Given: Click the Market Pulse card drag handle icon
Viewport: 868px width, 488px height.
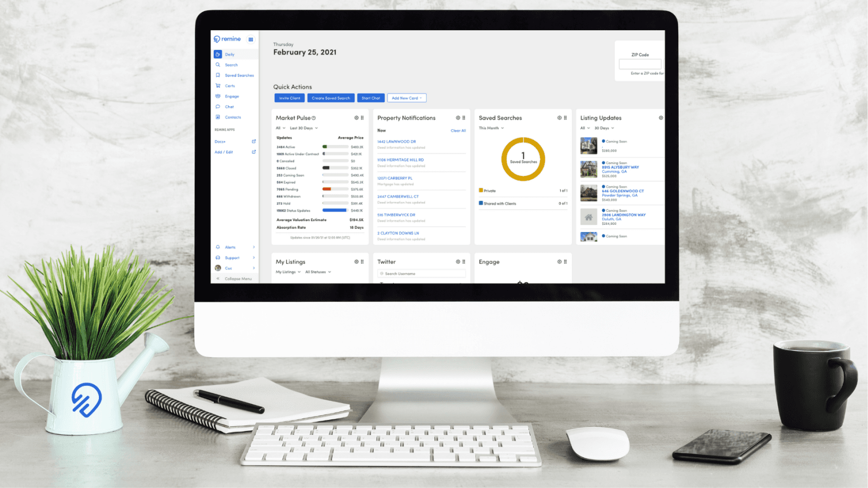Looking at the screenshot, I should point(363,118).
